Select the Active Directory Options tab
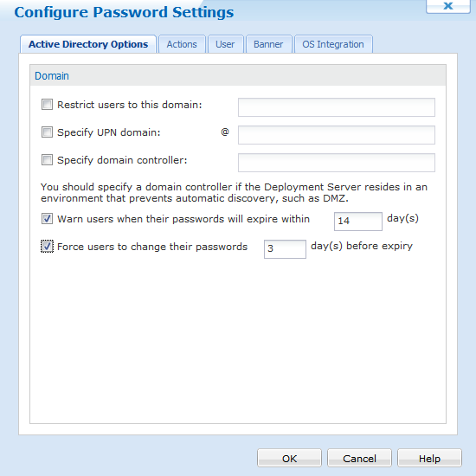476x476 pixels. click(x=88, y=44)
